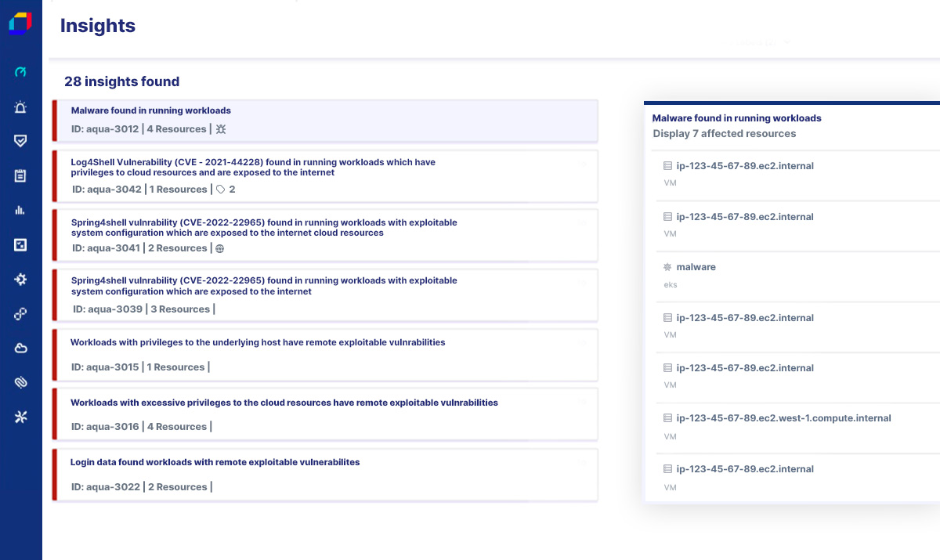Click the globe icon on insight aqua-3041
The height and width of the screenshot is (560, 940).
point(220,249)
